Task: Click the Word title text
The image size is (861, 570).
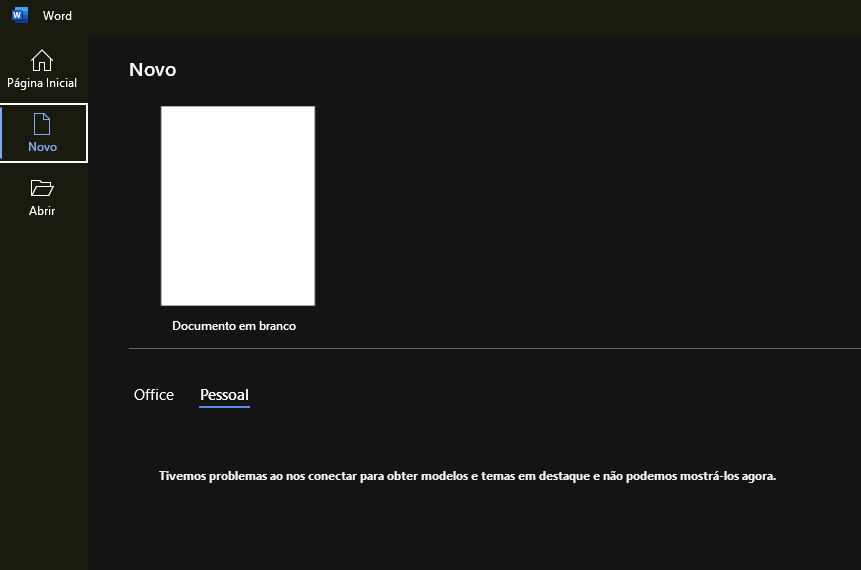Action: point(58,16)
